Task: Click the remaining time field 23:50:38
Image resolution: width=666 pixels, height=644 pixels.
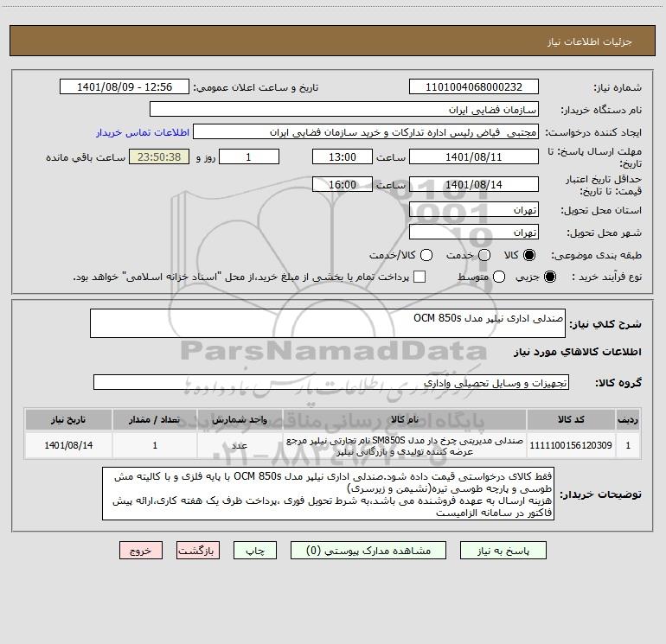Action: tap(159, 157)
